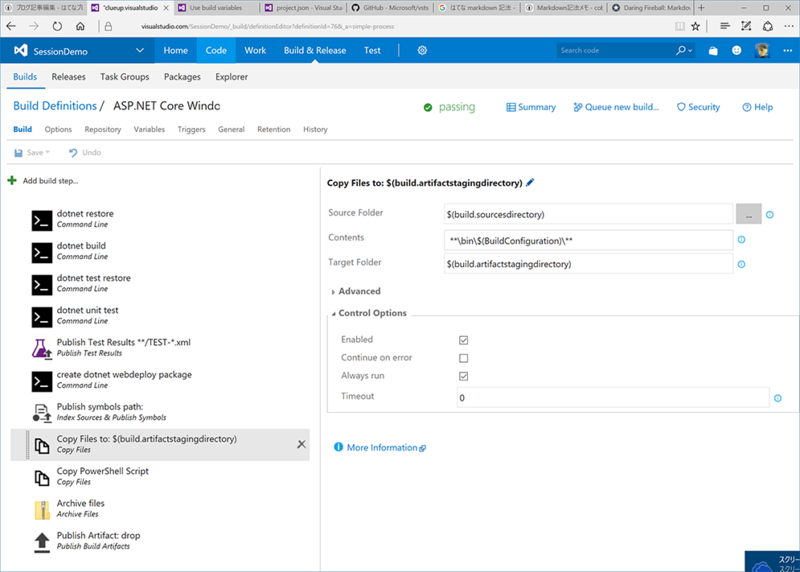Click the Target Folder input field
800x572 pixels.
(588, 264)
